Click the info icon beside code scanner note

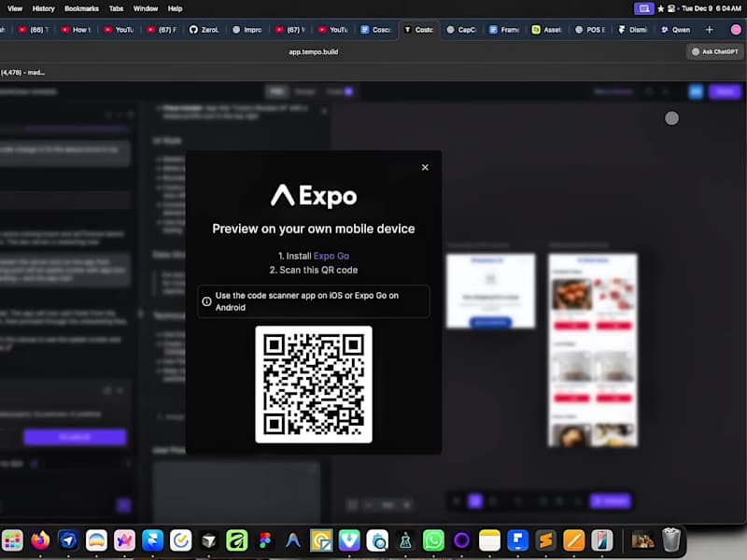pos(206,301)
